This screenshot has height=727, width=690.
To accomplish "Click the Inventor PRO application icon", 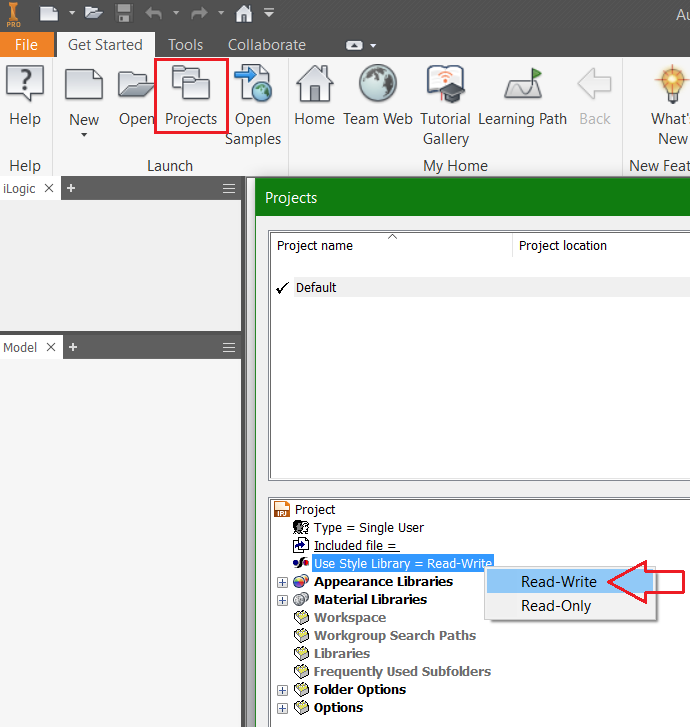I will 13,14.
